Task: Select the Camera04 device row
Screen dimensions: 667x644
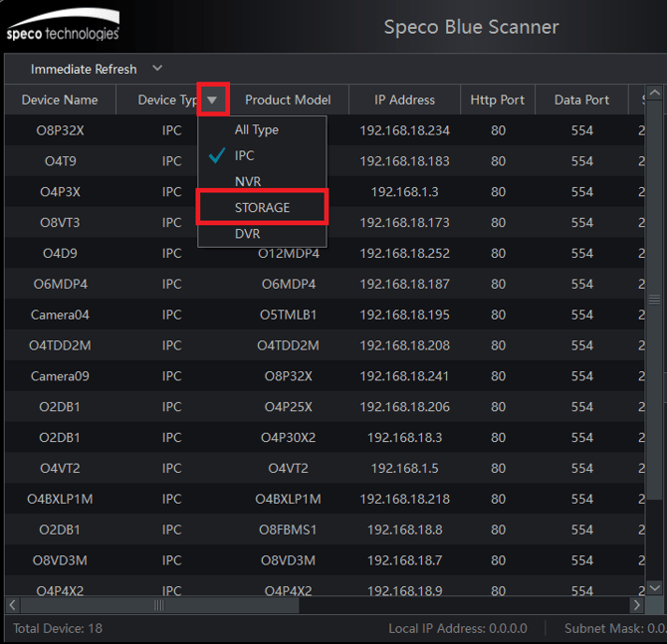Action: coord(60,315)
